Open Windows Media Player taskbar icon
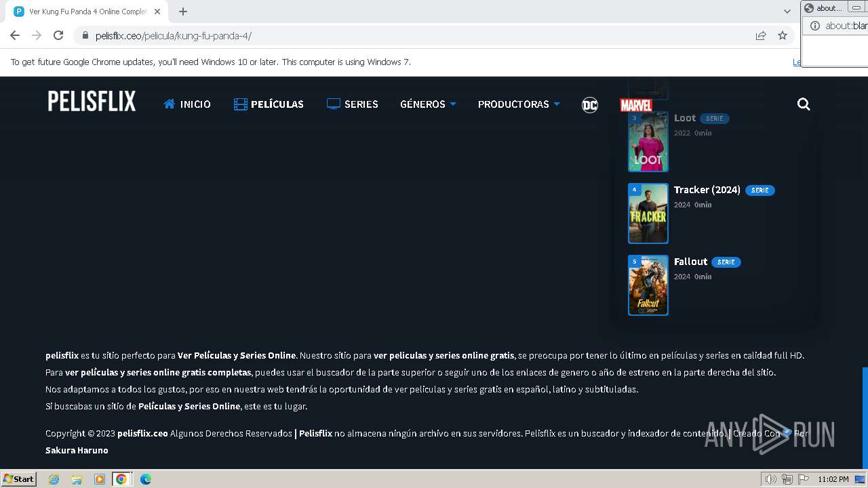 point(100,479)
